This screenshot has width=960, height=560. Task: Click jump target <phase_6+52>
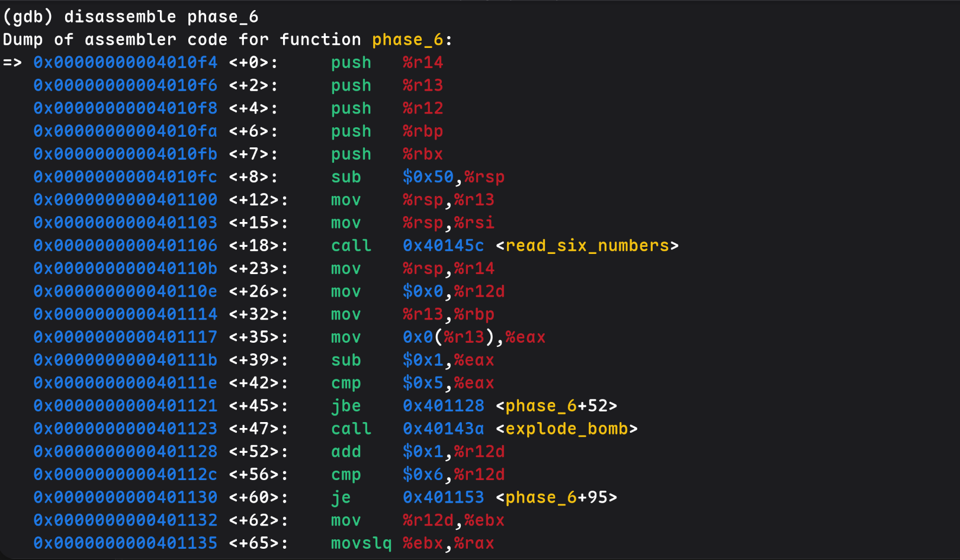557,406
